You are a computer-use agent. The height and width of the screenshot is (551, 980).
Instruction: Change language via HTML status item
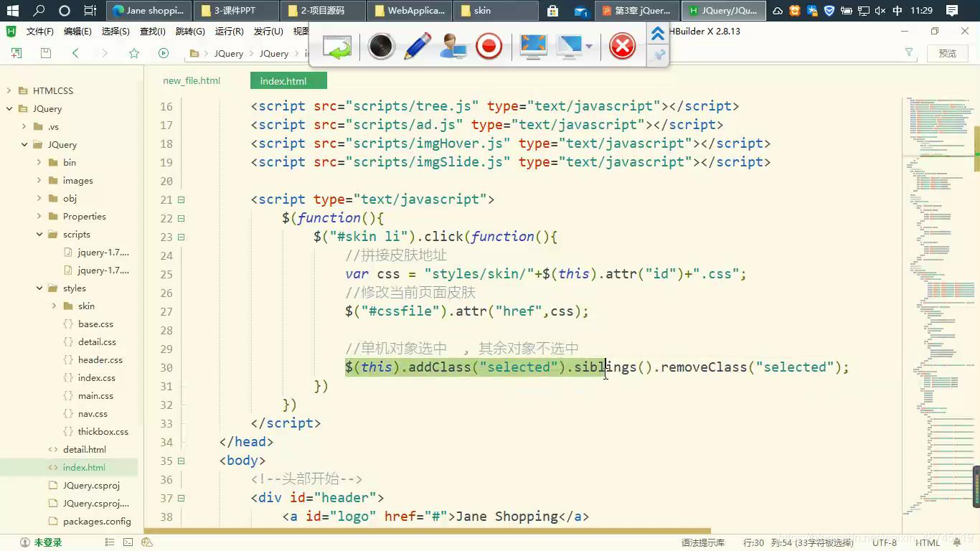pos(927,543)
